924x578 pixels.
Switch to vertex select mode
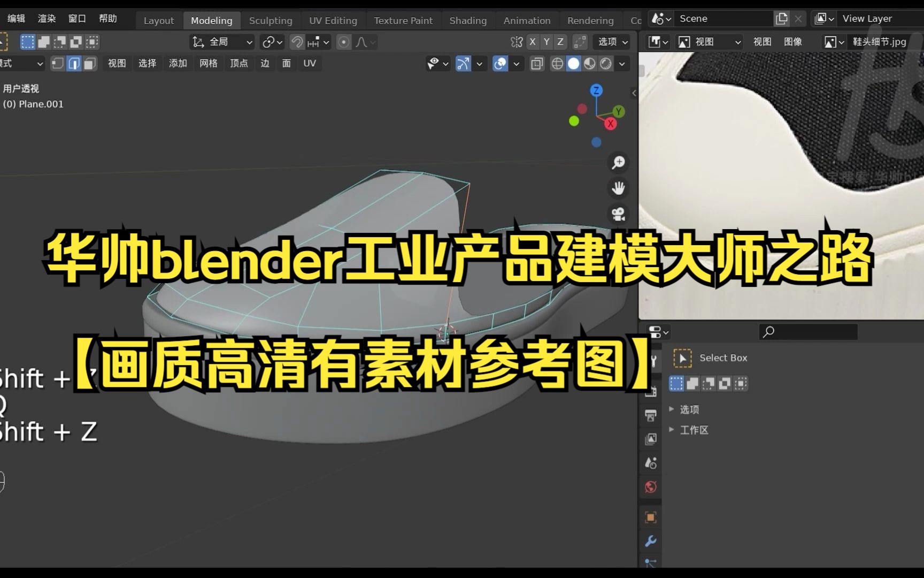(58, 64)
